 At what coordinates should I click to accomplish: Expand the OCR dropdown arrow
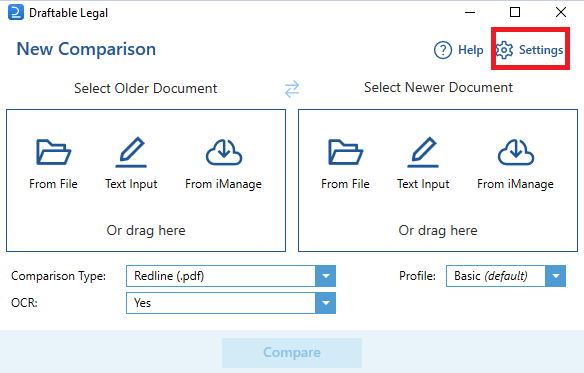coord(326,303)
